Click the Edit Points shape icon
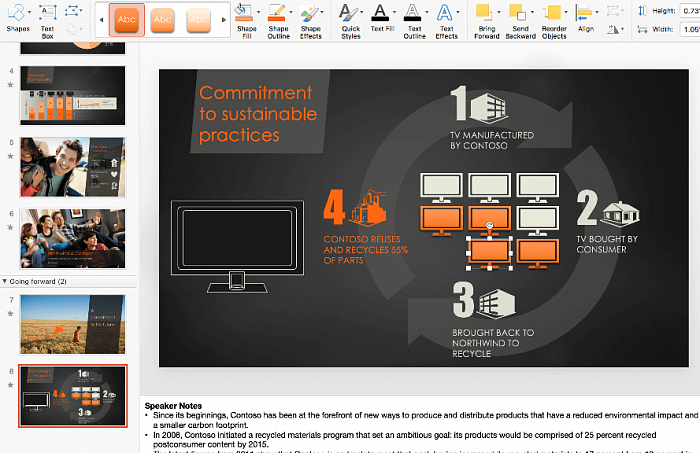 click(71, 10)
